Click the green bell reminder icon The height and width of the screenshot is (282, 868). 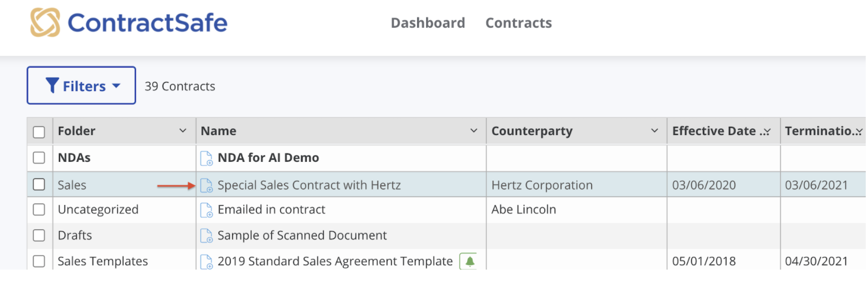(469, 261)
